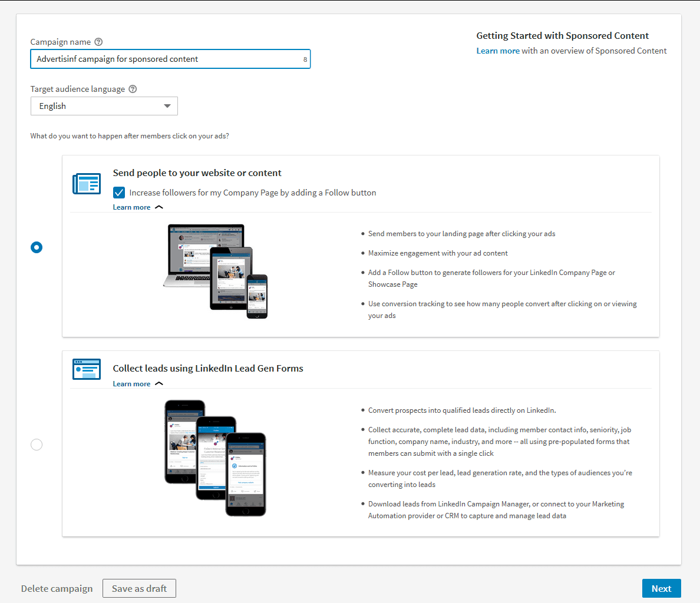Click the website content option icon
This screenshot has height=603, width=700.
[87, 184]
